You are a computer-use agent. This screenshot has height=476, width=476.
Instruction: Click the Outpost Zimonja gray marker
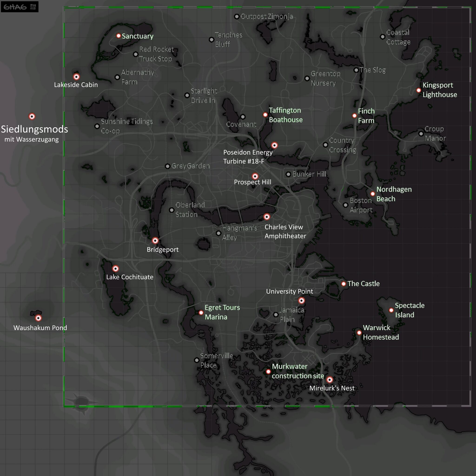(237, 17)
